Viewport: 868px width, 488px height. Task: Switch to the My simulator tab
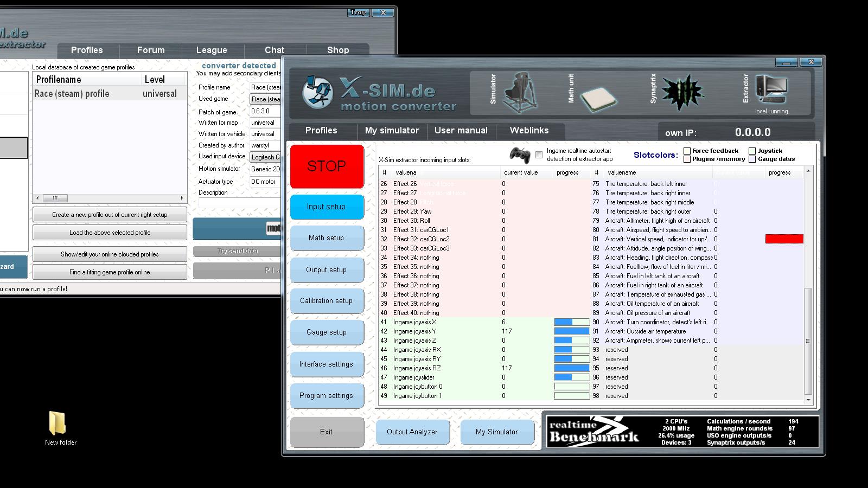(392, 131)
